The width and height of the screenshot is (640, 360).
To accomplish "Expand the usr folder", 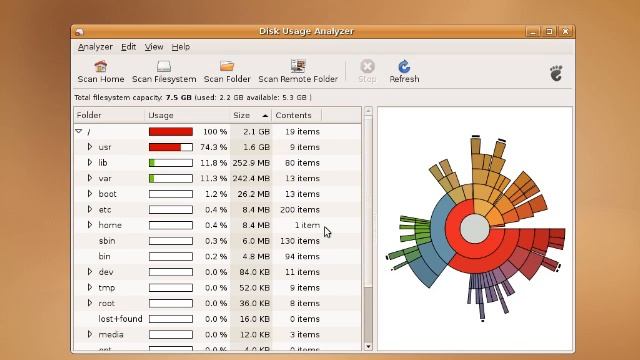I will (90, 147).
